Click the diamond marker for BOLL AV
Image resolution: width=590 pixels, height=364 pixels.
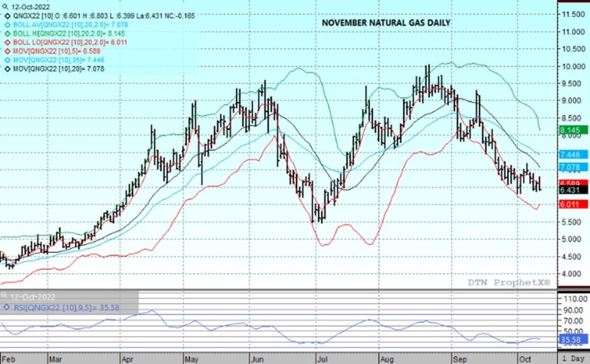(6, 25)
